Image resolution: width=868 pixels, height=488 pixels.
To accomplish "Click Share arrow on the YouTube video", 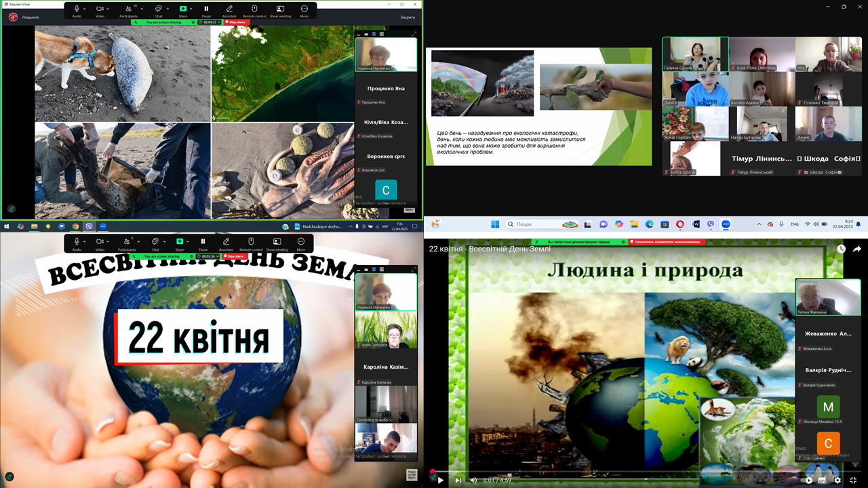I will [856, 249].
